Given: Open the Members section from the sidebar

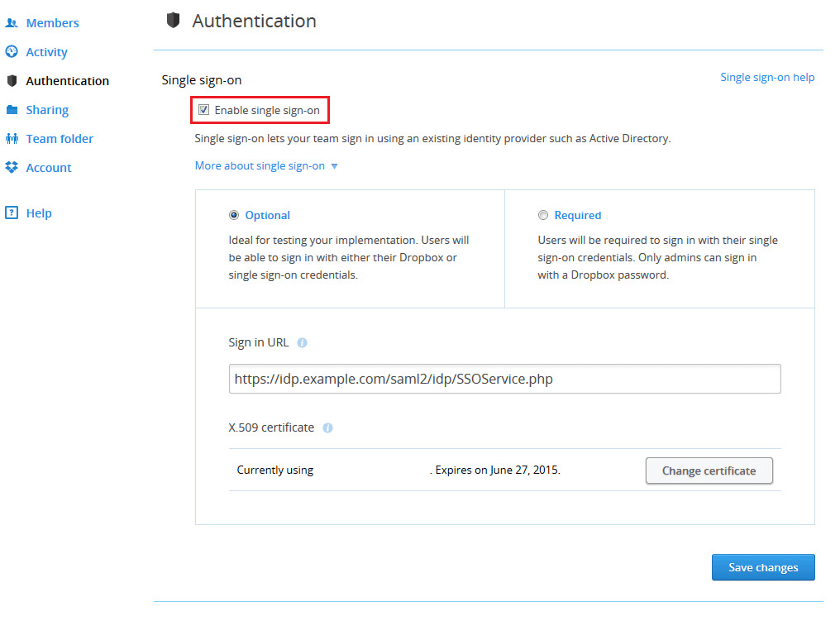Looking at the screenshot, I should (x=51, y=22).
